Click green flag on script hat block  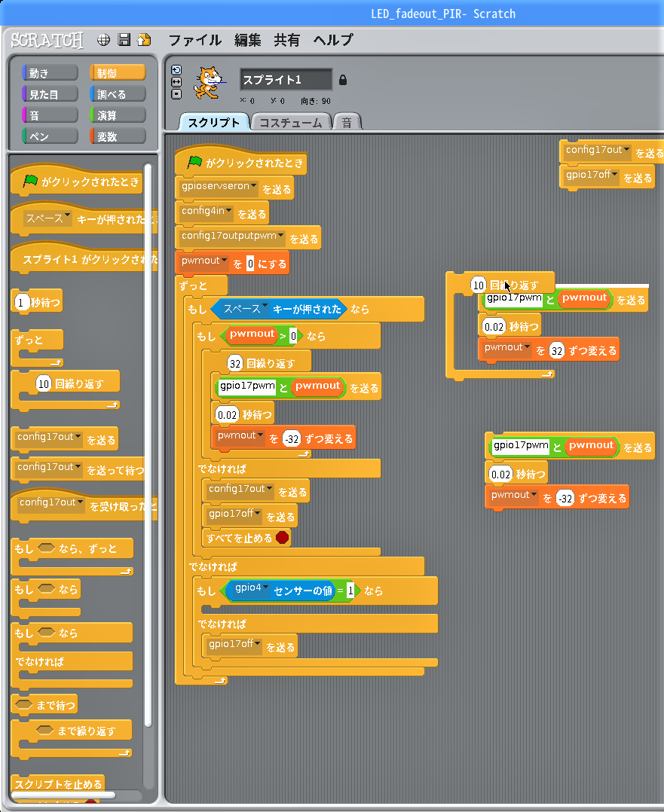195,162
